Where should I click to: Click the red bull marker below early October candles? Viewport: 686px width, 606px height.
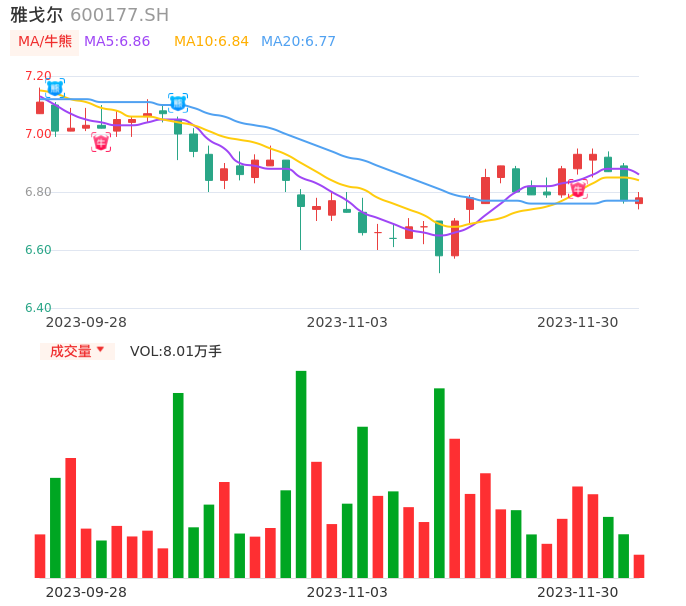point(101,142)
